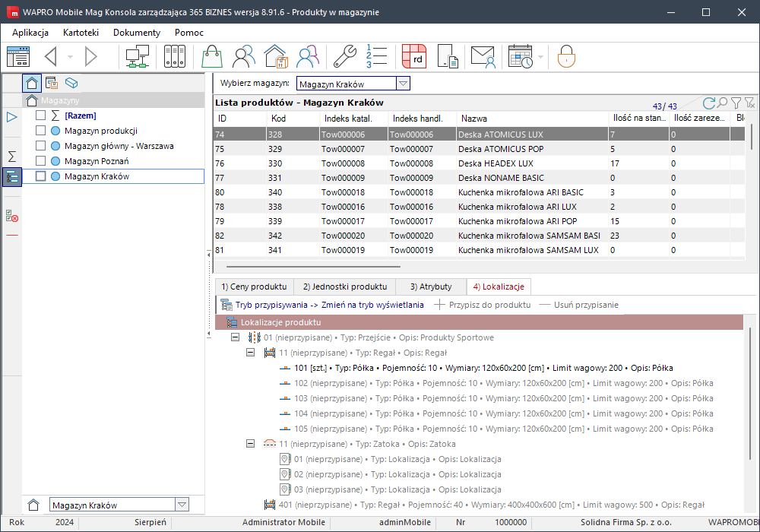Click the Usuń przypisanie button

pos(578,305)
